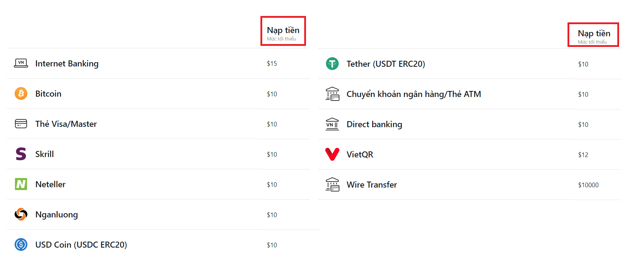The height and width of the screenshot is (275, 644).
Task: Click the $15 minimum for Internet Banking
Action: click(272, 64)
